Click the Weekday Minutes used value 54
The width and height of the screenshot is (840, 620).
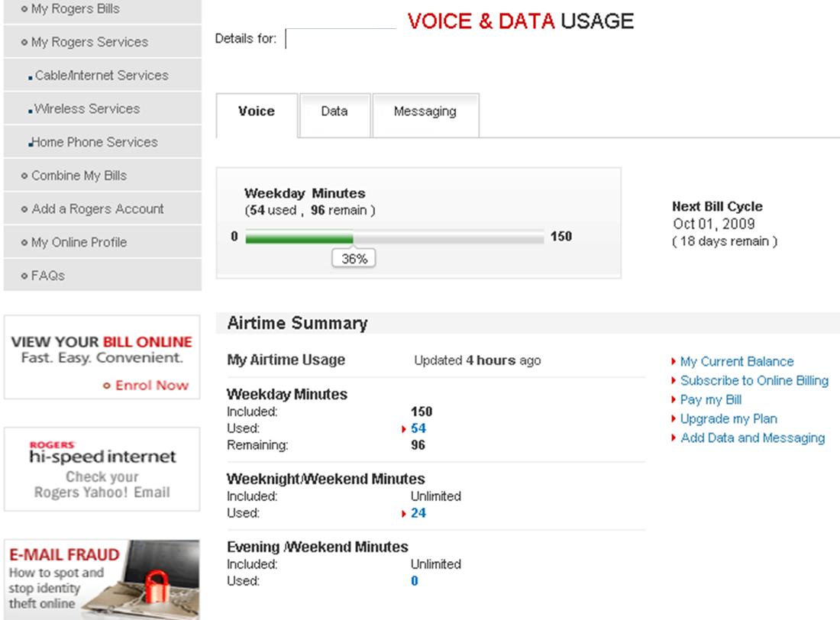click(x=418, y=428)
